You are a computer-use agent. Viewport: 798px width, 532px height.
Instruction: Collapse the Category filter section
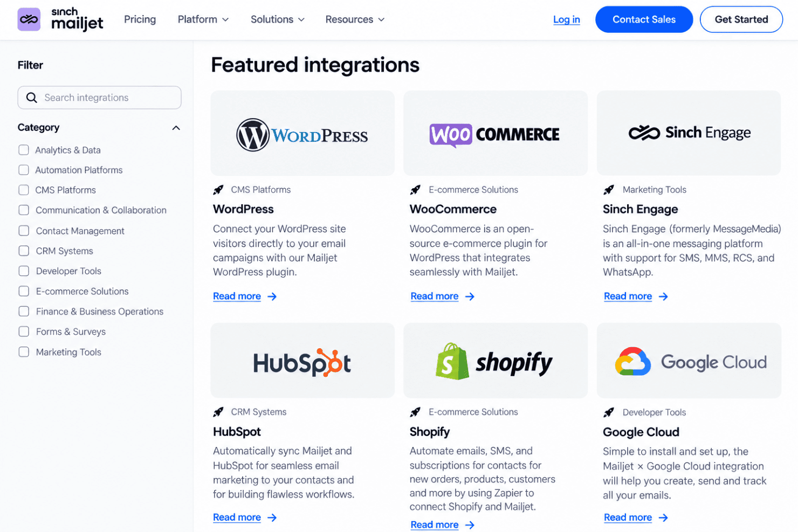[x=176, y=128]
